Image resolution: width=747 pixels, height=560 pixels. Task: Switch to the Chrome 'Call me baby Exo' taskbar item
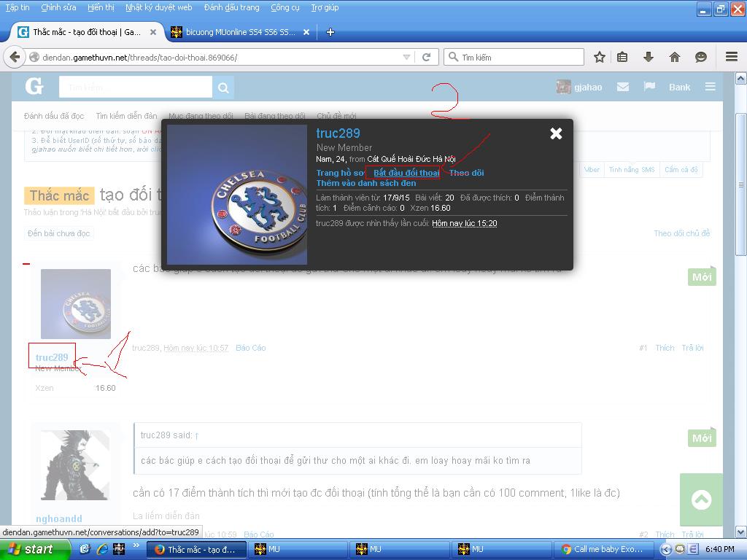click(603, 549)
